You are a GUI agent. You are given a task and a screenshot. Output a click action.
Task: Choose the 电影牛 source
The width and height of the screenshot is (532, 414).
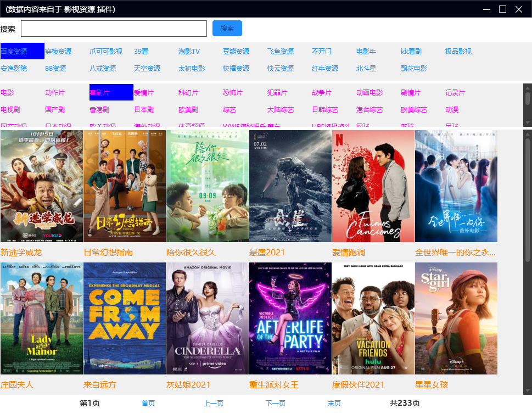pos(366,51)
